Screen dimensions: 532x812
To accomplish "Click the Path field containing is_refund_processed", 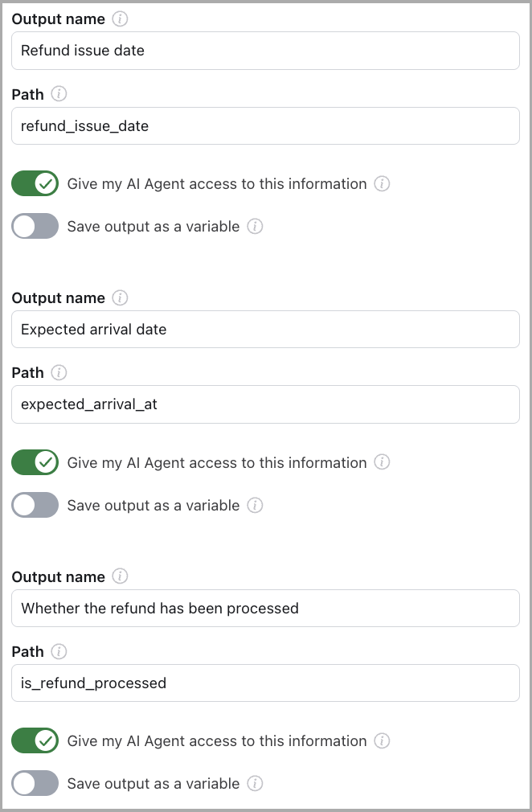I will coord(265,683).
